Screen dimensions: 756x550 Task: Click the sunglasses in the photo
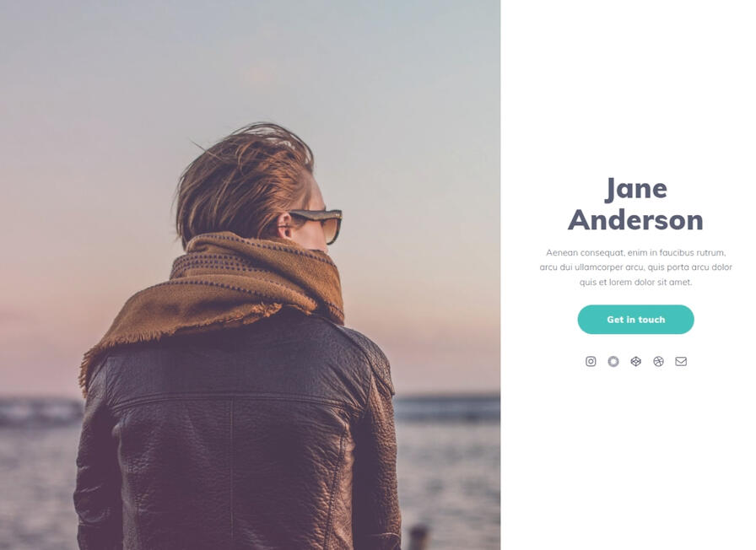[318, 224]
